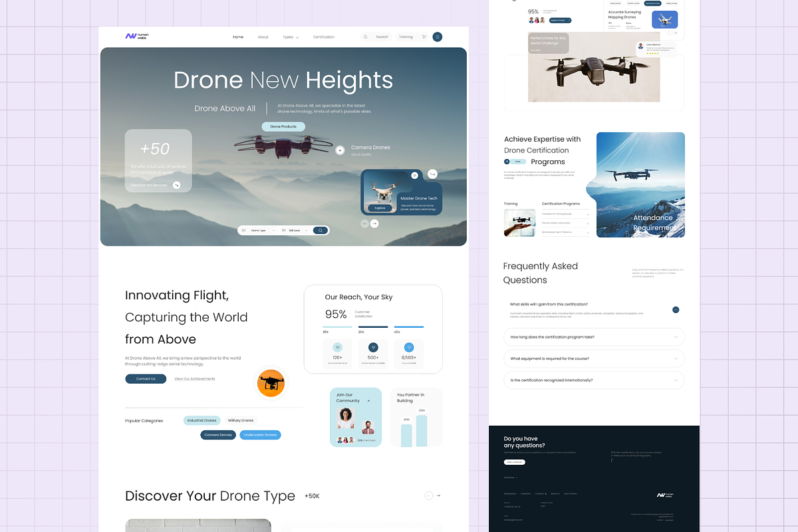Click the orange drone circle badge
Viewport: 798px width, 532px height.
[271, 383]
